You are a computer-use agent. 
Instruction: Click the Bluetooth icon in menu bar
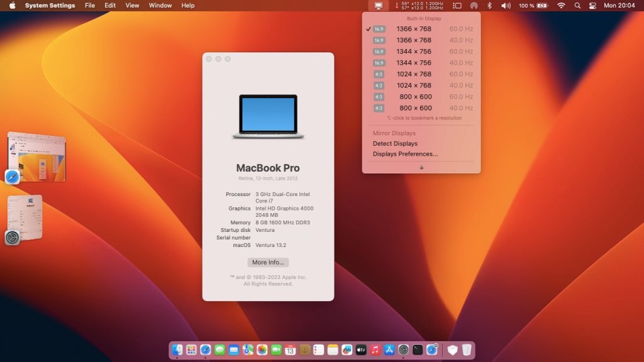click(489, 6)
